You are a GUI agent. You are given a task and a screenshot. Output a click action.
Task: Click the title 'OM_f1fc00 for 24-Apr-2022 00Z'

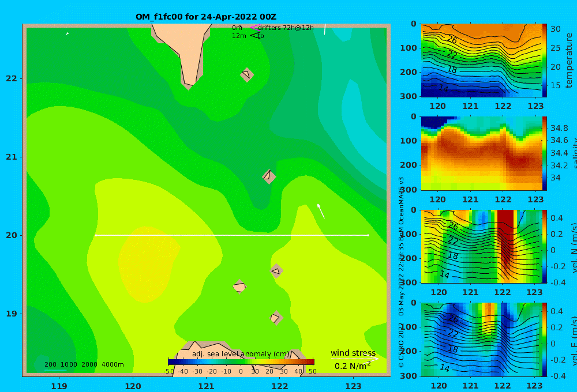coord(206,17)
